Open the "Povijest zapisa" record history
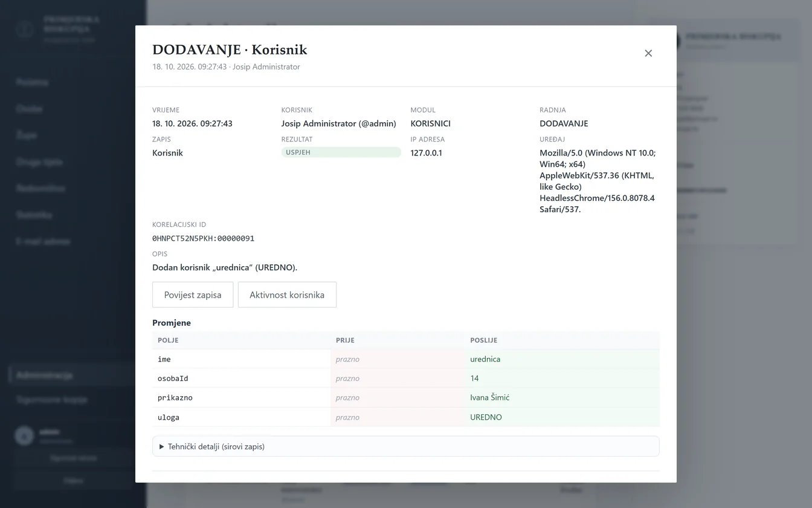Viewport: 812px width, 508px height. (x=193, y=295)
